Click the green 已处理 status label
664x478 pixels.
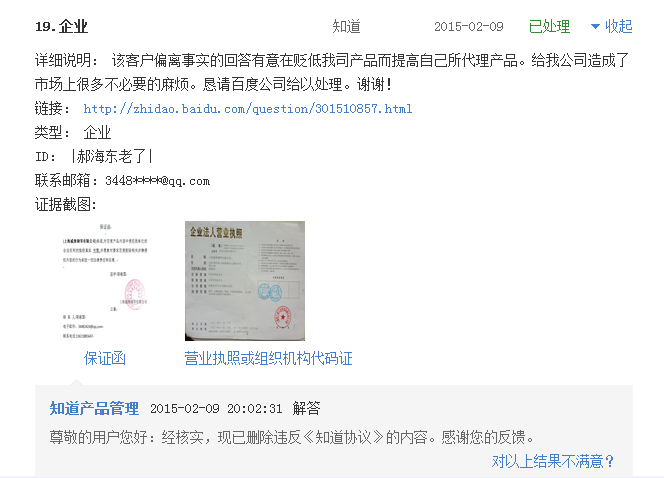pyautogui.click(x=549, y=26)
